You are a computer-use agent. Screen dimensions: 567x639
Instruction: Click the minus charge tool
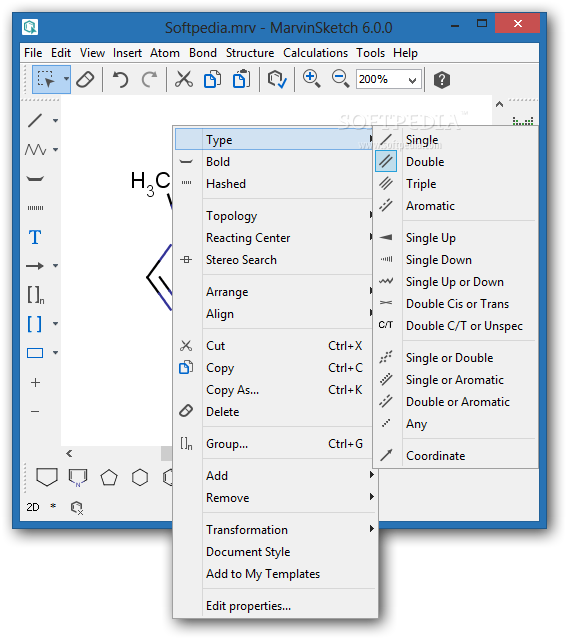click(x=35, y=412)
